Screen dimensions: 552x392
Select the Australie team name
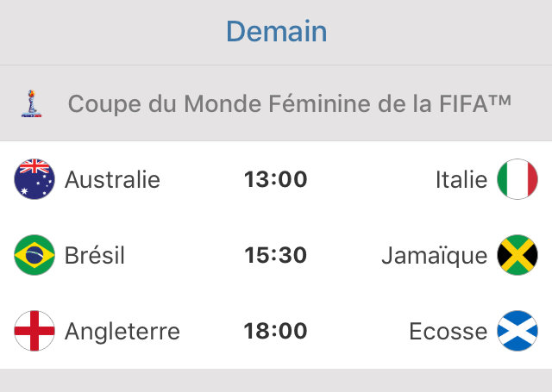(x=112, y=179)
